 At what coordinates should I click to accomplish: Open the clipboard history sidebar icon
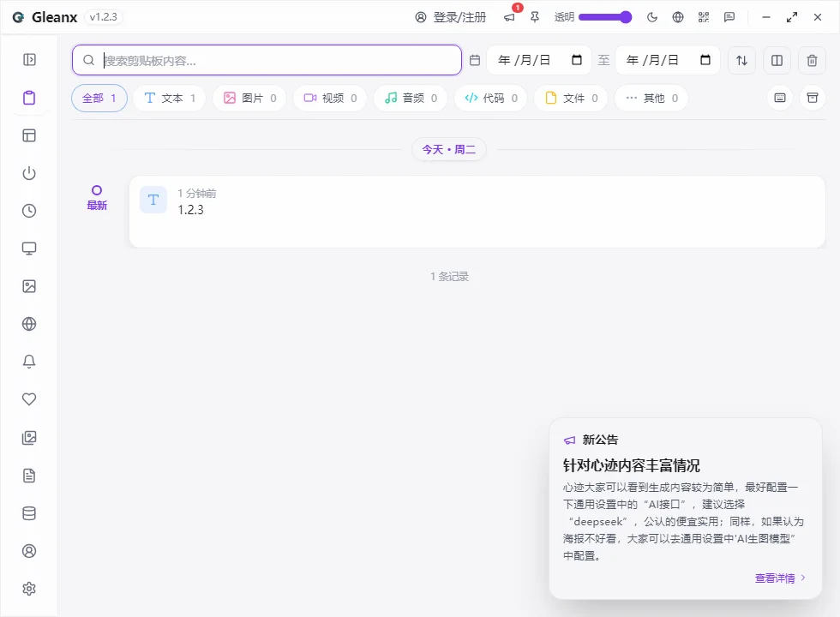click(29, 98)
